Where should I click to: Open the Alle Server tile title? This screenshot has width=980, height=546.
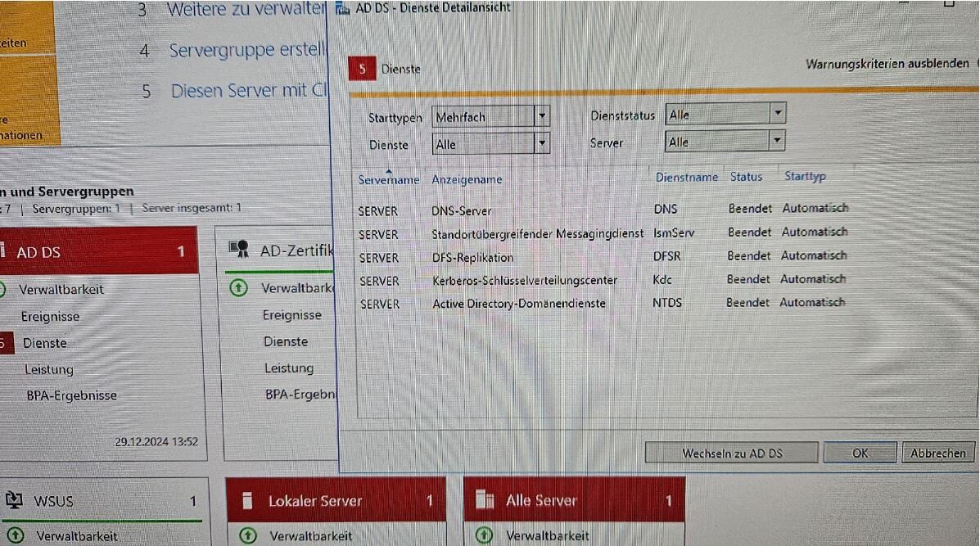click(x=541, y=500)
